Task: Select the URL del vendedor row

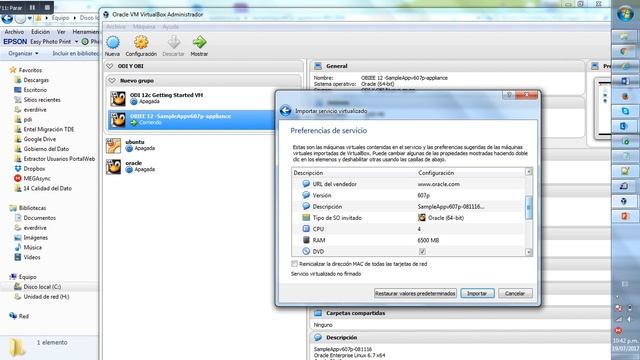Action: click(408, 184)
